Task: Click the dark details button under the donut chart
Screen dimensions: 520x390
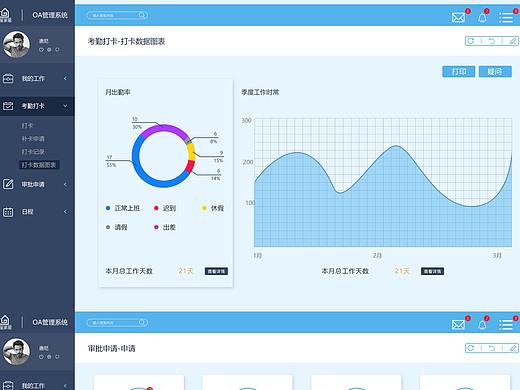Action: [x=216, y=271]
